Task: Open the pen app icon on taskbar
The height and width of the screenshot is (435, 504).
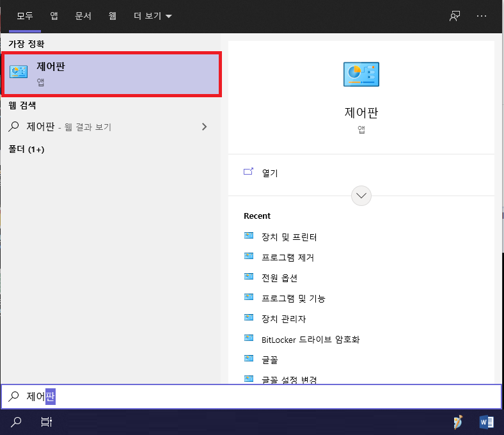Action: (x=458, y=422)
